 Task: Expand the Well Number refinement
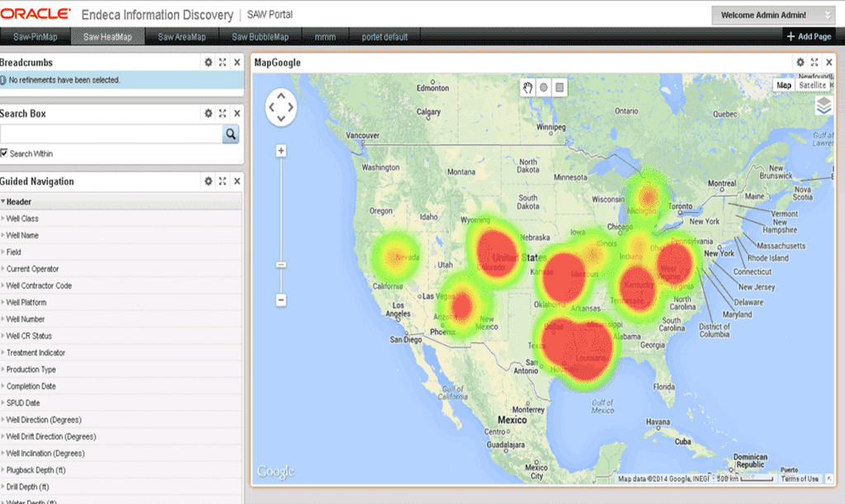click(3, 318)
